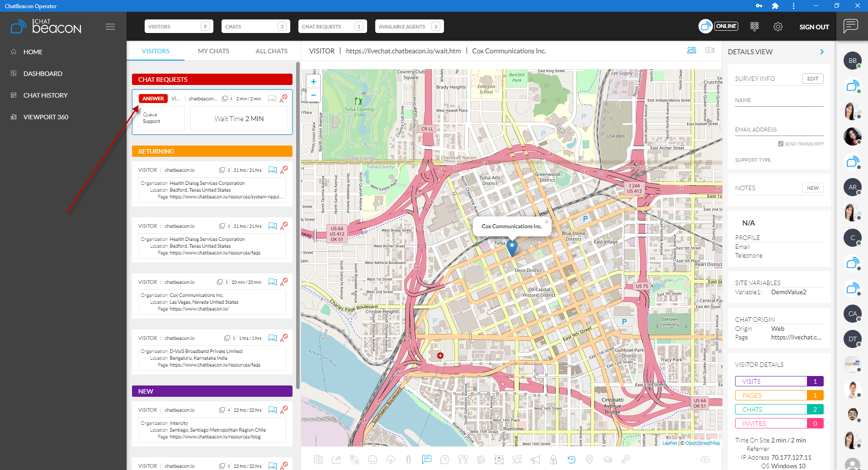Viewport: 868px width, 470px height.
Task: Block the chat request visitor icon
Action: tap(283, 99)
